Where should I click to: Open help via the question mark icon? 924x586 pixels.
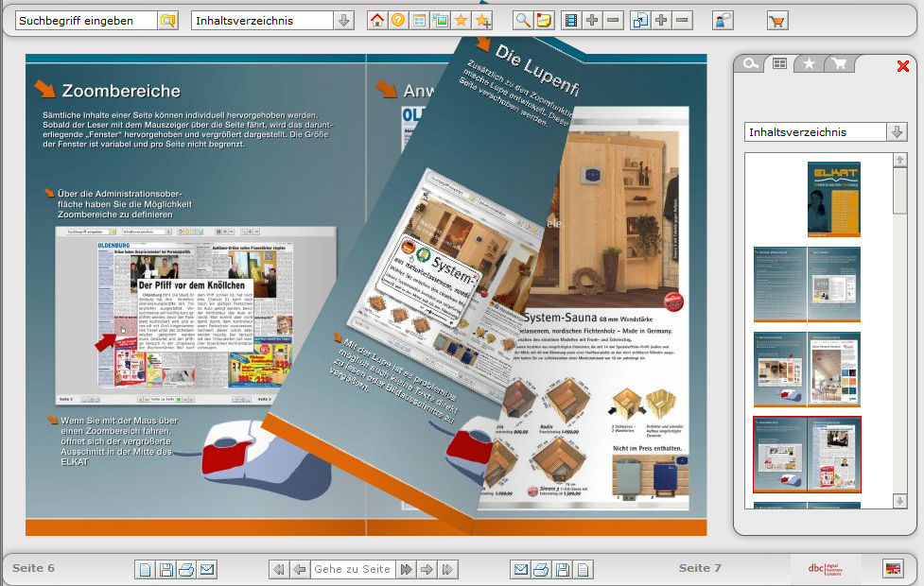[x=398, y=20]
